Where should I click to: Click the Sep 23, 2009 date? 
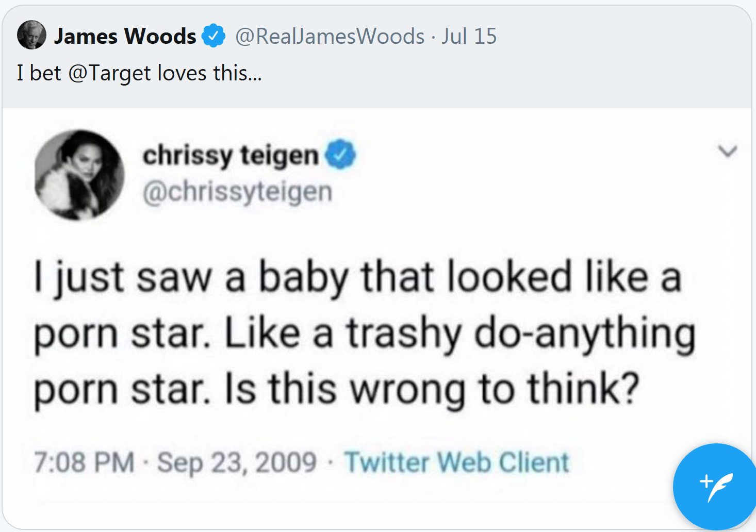[x=237, y=461]
